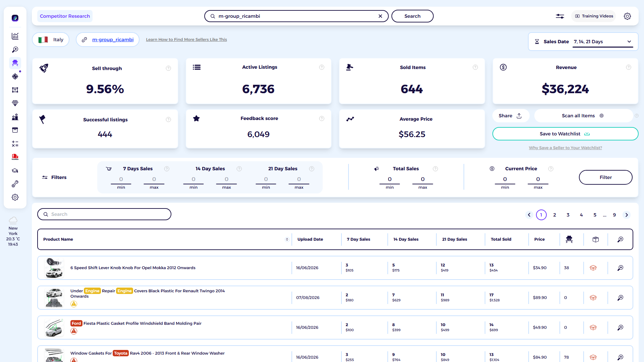Open Training Videos
The image size is (644, 362).
[594, 16]
